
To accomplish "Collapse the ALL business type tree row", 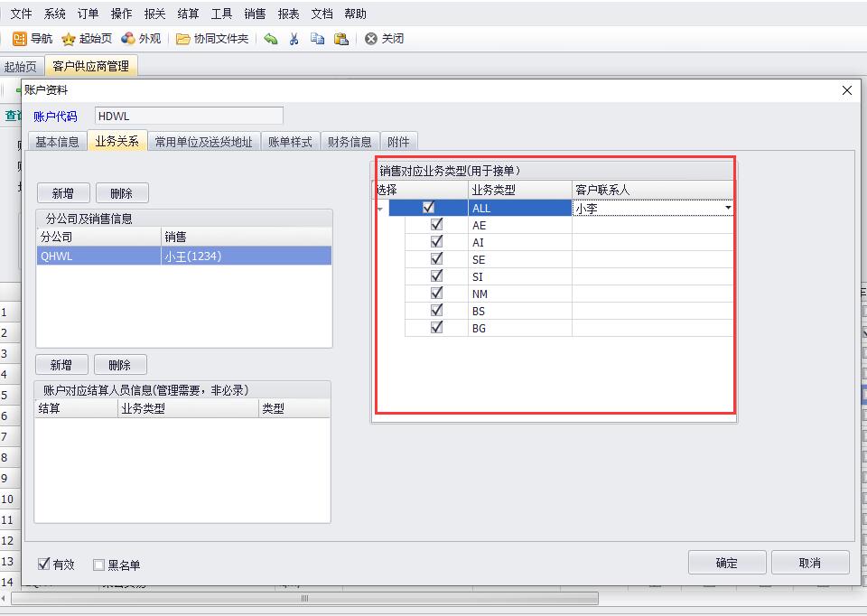I will 380,209.
